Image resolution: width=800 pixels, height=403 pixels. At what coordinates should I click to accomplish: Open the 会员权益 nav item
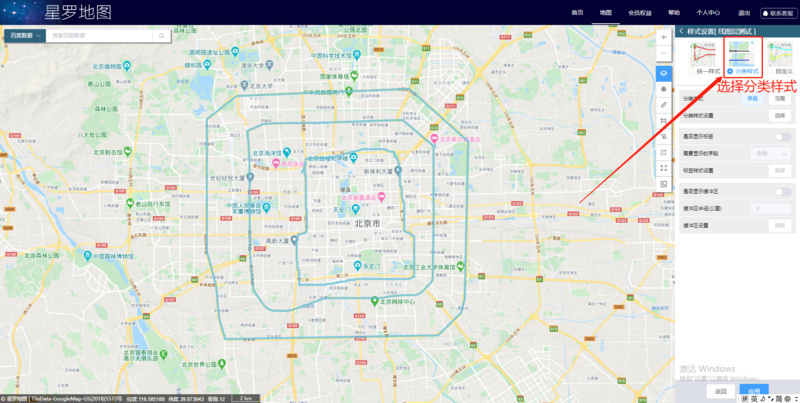640,13
